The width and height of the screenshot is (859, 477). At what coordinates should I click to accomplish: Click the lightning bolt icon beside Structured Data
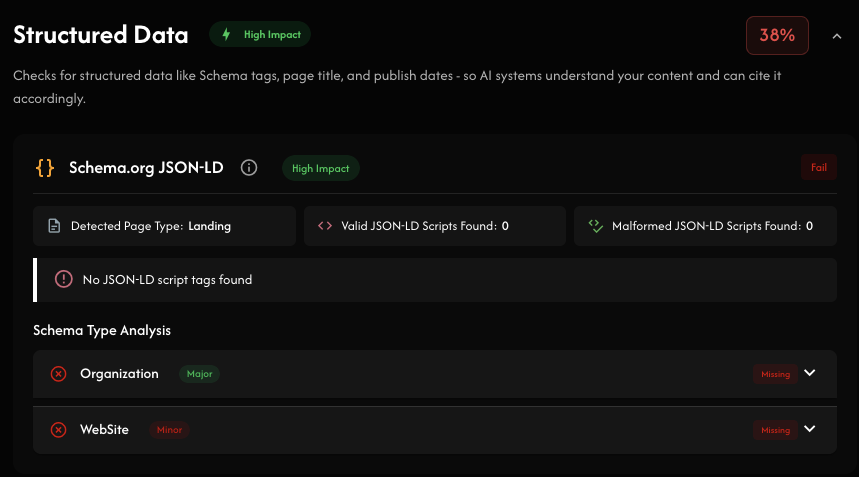coord(226,35)
